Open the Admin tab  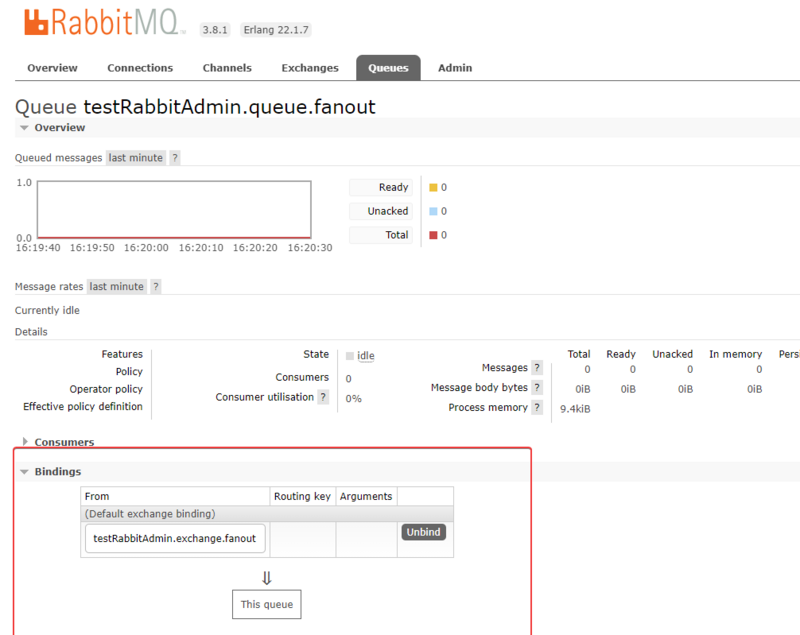(x=455, y=67)
